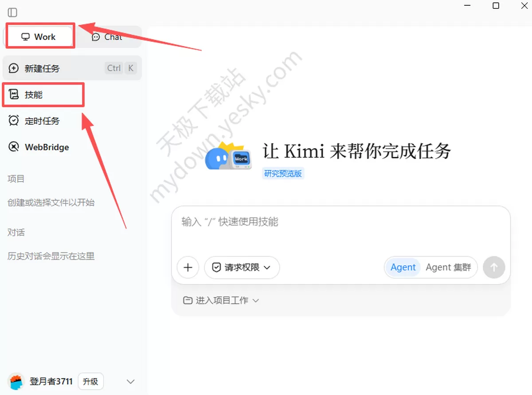Click the plus attachment button

click(x=188, y=267)
